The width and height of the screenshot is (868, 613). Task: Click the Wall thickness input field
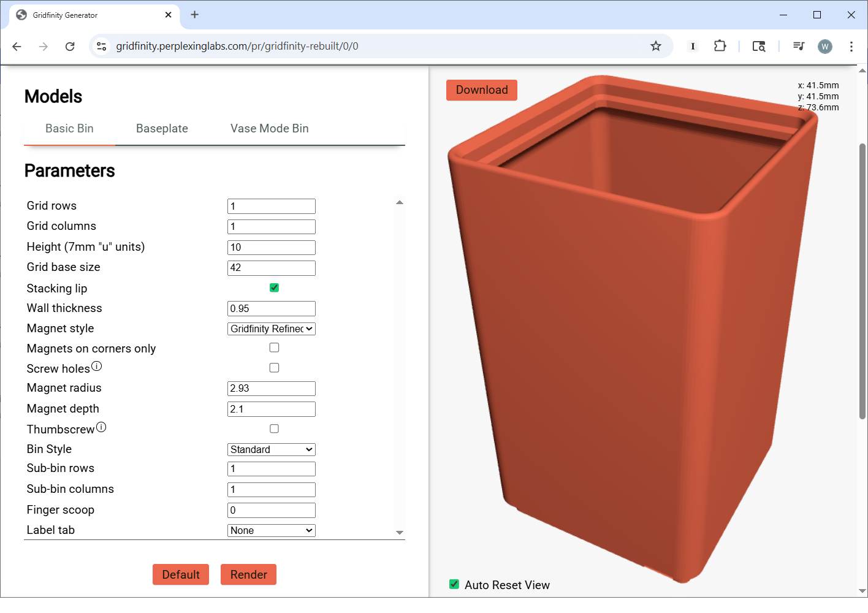[272, 308]
